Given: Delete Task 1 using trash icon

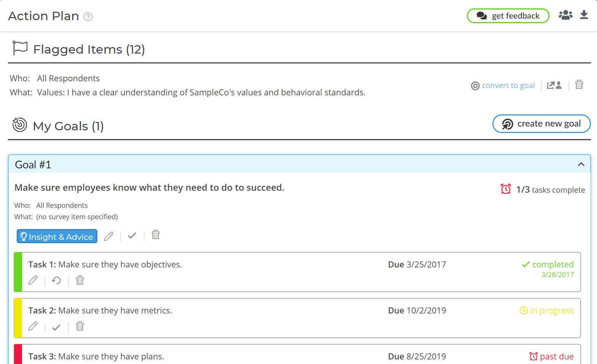Looking at the screenshot, I should tap(80, 280).
